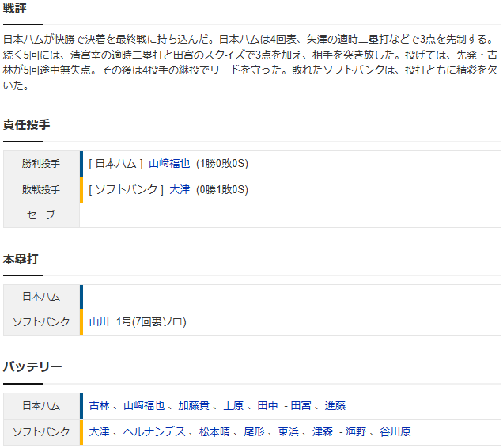
Task: Click the 戦評 summary paragraph
Action: coord(250,63)
